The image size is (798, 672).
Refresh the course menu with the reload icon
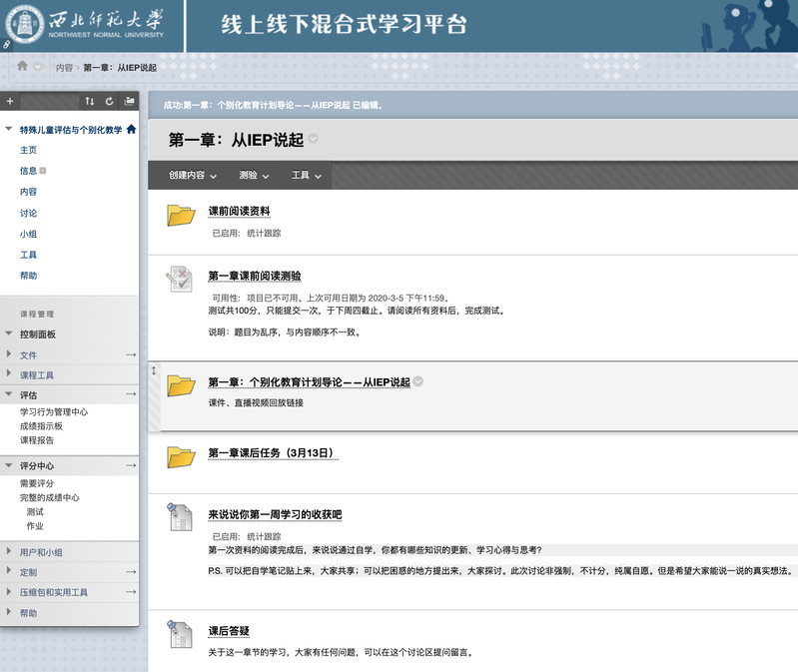[x=108, y=101]
